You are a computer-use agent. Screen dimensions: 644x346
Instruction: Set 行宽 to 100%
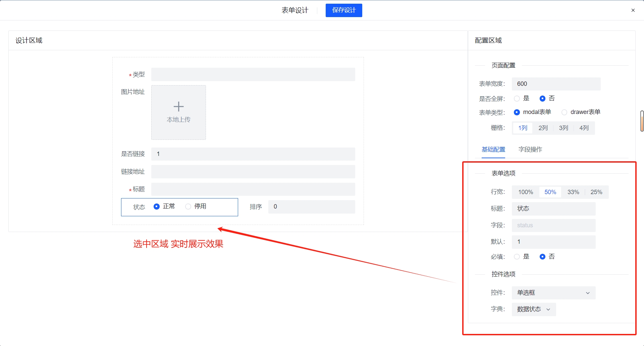tap(525, 192)
